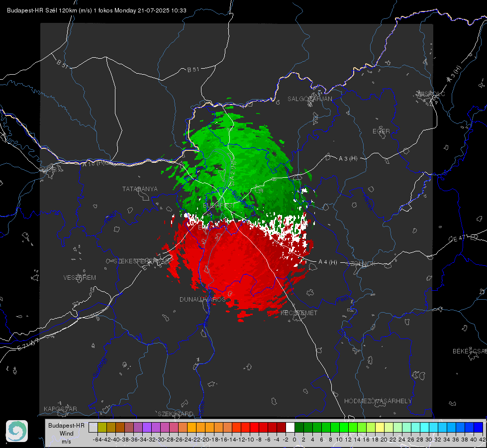Click the BUDAPEST city label
The image size is (487, 448).
coord(219,206)
